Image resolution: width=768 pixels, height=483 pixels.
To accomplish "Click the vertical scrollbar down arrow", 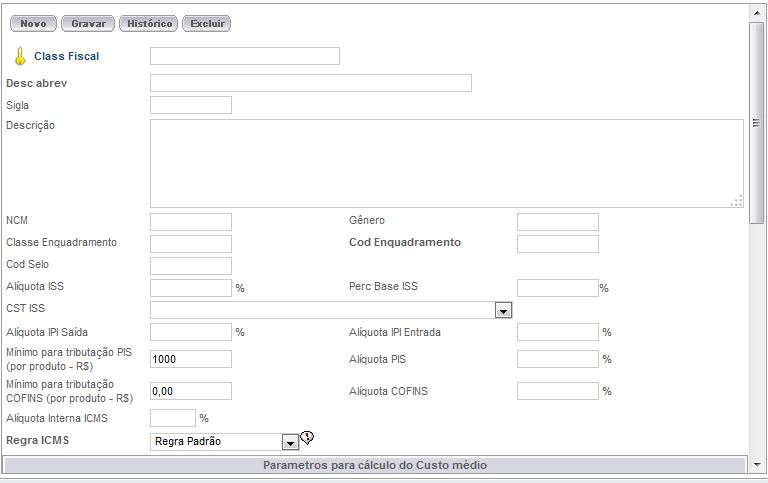I will click(x=757, y=464).
